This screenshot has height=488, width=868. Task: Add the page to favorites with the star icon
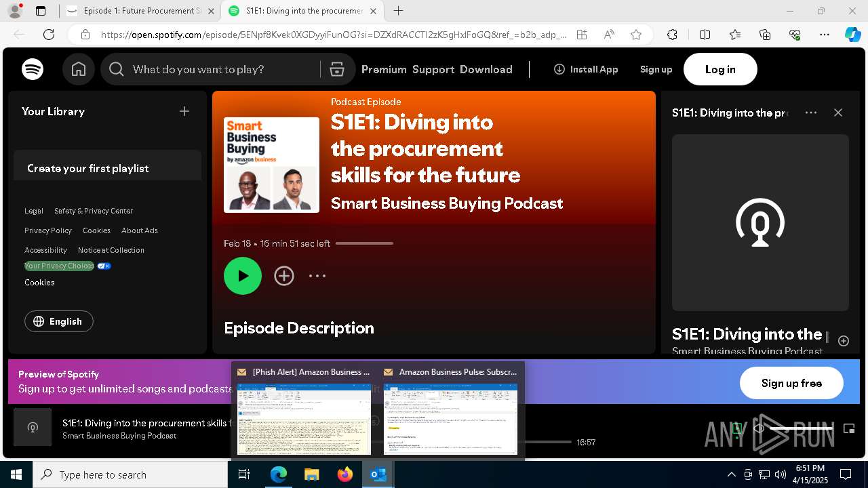(x=636, y=35)
